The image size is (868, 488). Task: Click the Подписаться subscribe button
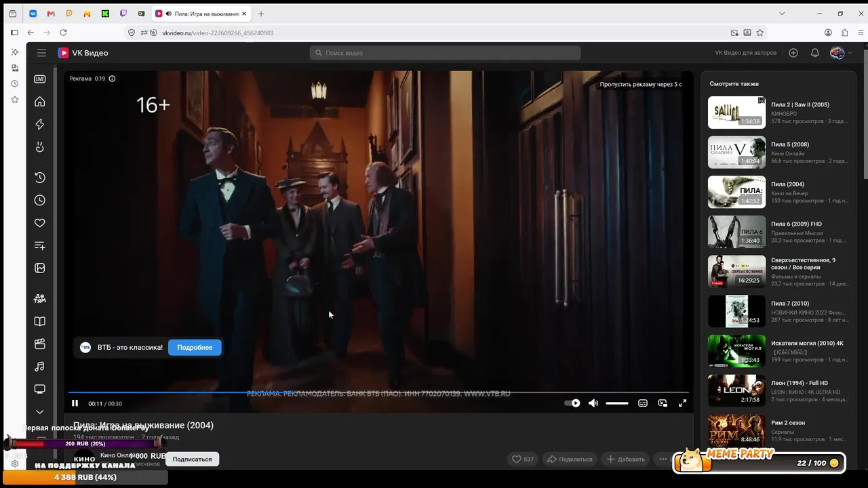[192, 459]
